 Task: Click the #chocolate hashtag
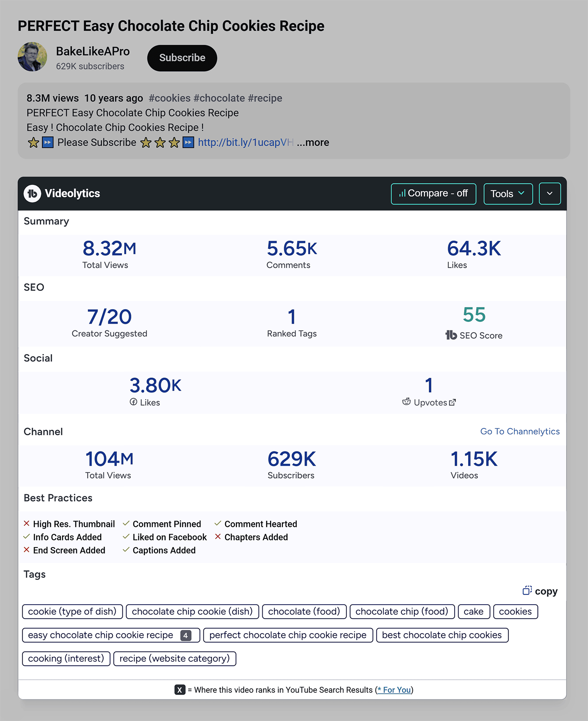[x=219, y=98]
